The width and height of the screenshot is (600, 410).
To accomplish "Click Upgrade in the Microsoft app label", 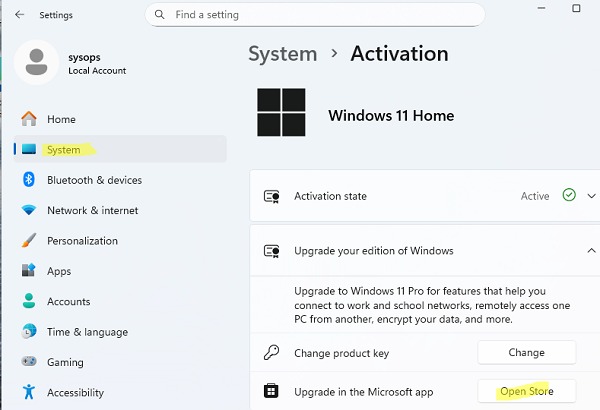I will pos(364,392).
